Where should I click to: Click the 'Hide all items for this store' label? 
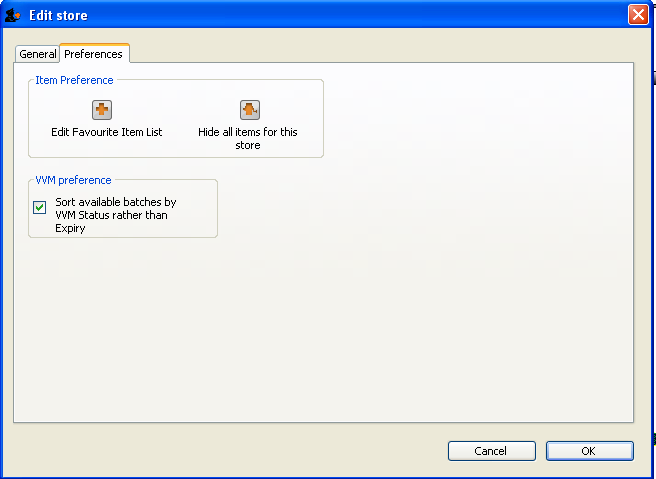tap(248, 138)
